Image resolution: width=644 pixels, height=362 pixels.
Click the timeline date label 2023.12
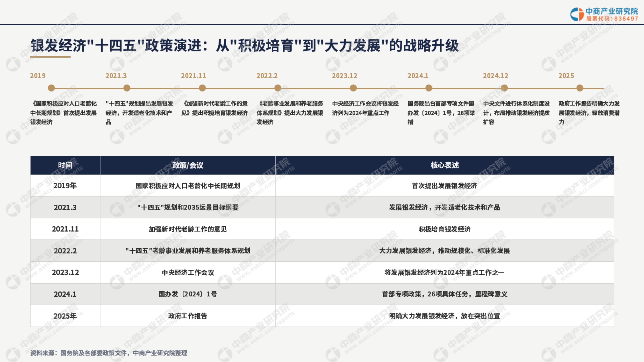point(344,76)
